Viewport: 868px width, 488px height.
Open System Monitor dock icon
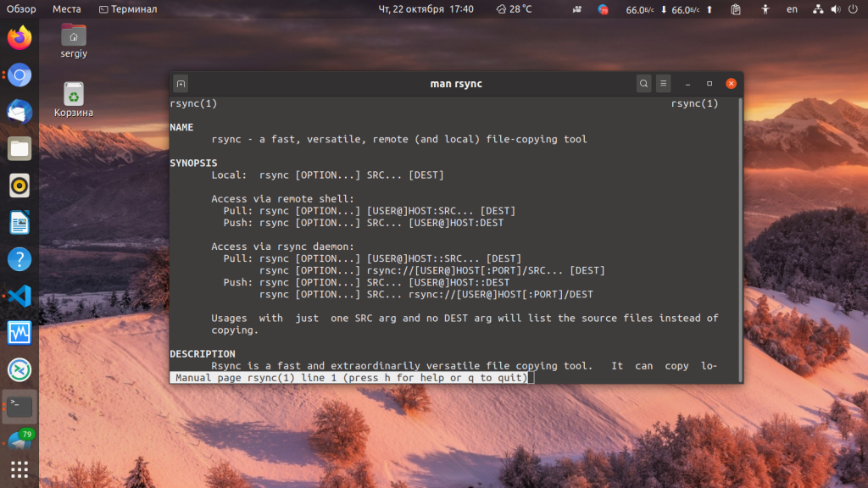pyautogui.click(x=19, y=333)
